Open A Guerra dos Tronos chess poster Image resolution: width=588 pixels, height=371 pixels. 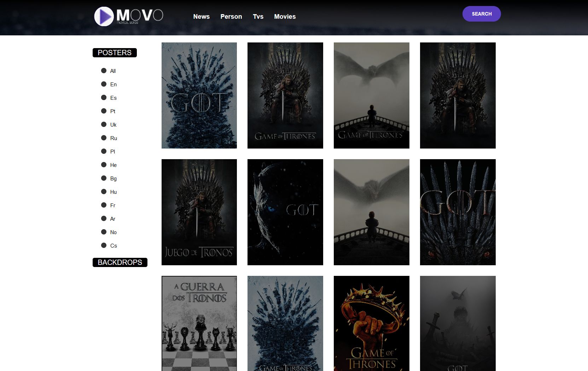199,324
